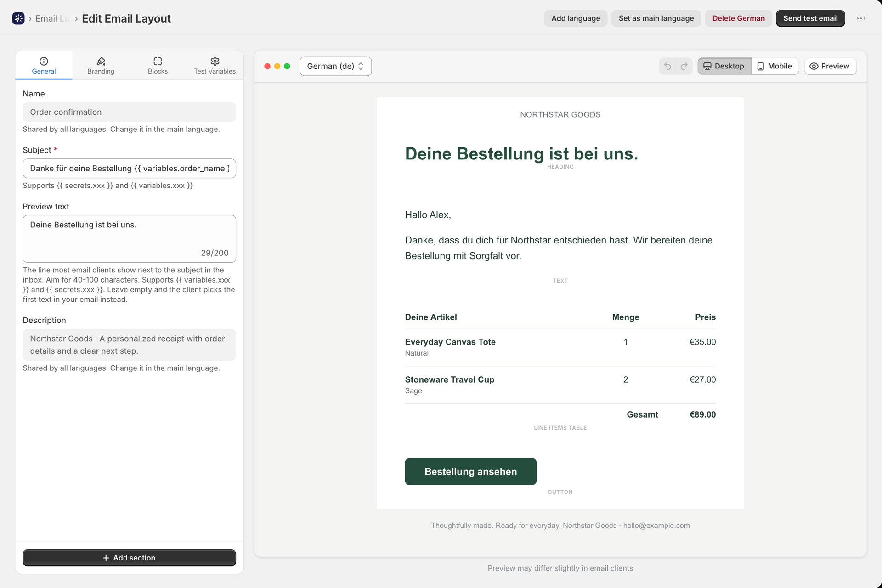The height and width of the screenshot is (588, 882).
Task: Open the Blocks tab
Action: (158, 66)
